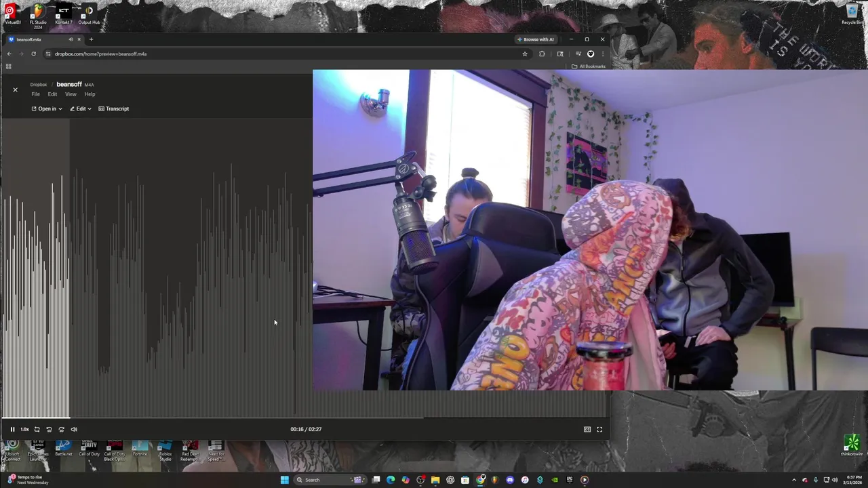Open the taskbar clock and date
Viewport: 868px width, 488px height.
(854, 480)
